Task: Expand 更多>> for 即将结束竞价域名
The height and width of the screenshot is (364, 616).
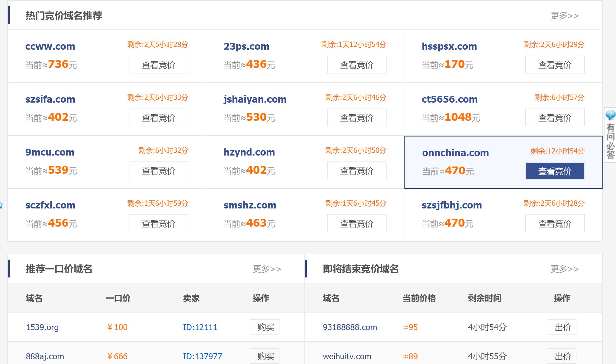Action: [564, 269]
